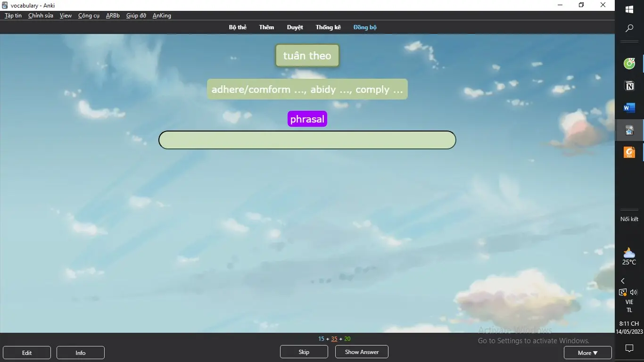Image resolution: width=644 pixels, height=362 pixels.
Task: Open Microsoft Word from taskbar
Action: (629, 108)
